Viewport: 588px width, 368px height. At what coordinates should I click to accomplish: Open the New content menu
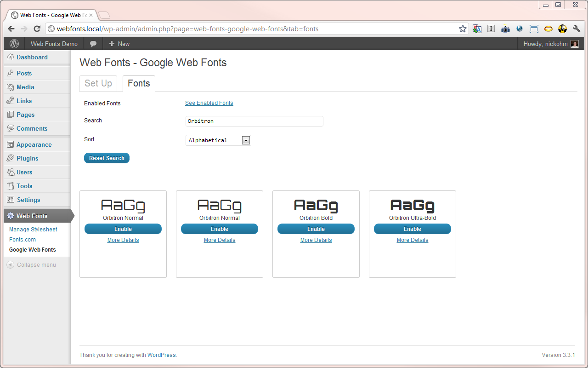coord(119,44)
